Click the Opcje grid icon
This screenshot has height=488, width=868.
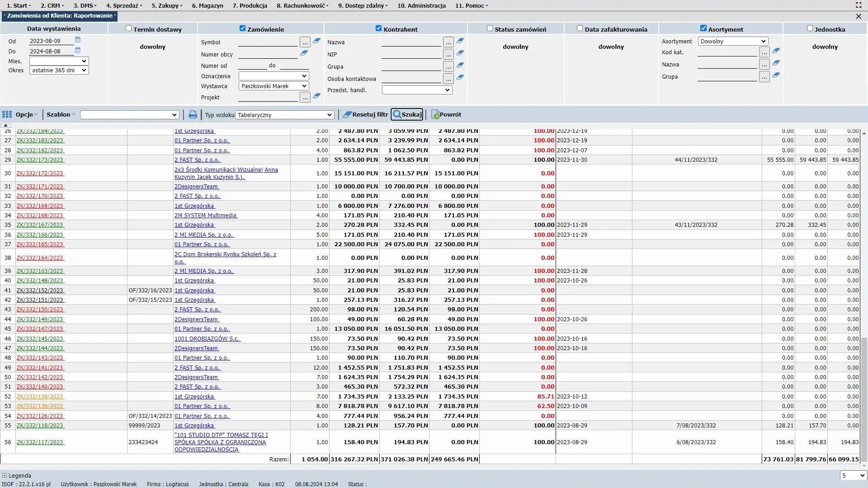pos(7,115)
